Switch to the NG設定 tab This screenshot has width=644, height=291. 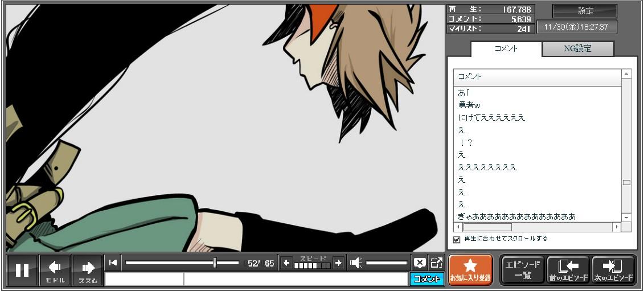pos(577,49)
